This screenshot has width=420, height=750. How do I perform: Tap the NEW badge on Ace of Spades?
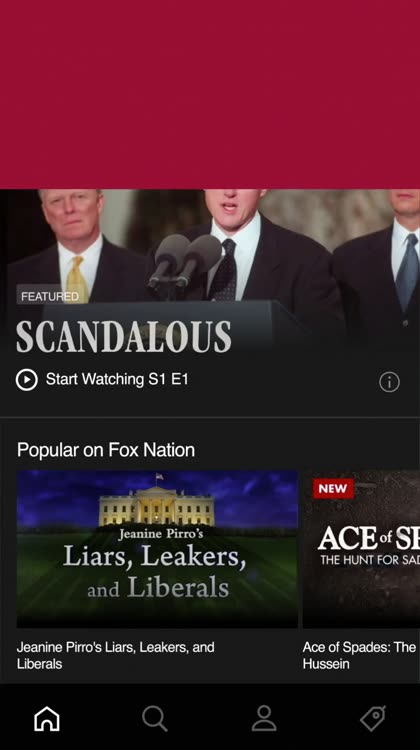click(x=333, y=488)
